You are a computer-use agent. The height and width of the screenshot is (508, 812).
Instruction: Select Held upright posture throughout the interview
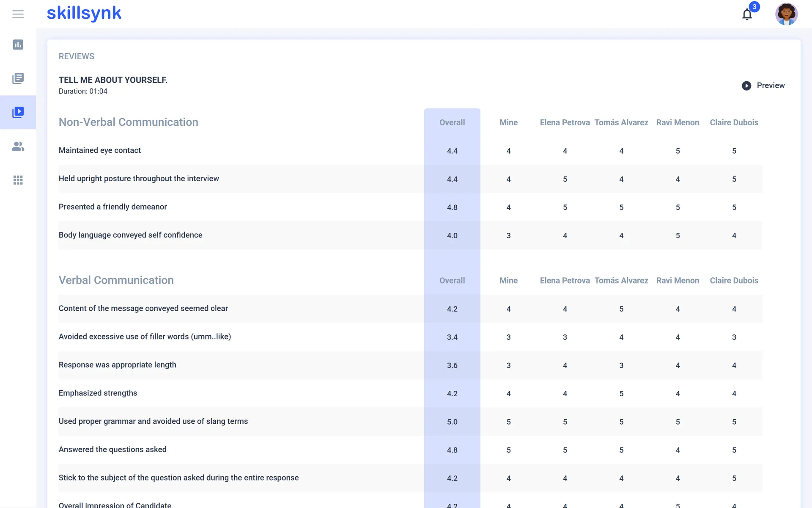coord(139,179)
